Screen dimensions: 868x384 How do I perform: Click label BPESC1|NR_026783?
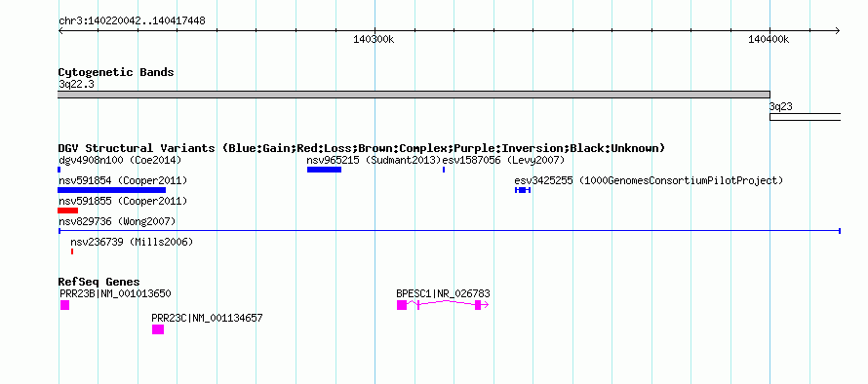pos(443,293)
